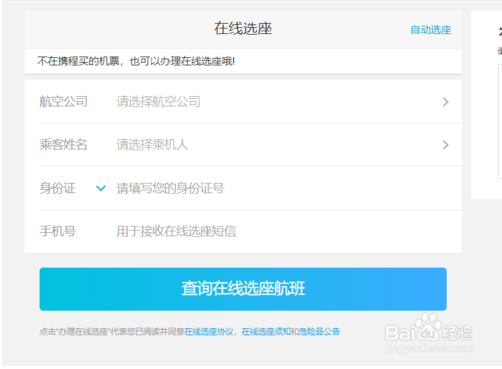
Task: Click the 手机号 label
Action: (58, 231)
